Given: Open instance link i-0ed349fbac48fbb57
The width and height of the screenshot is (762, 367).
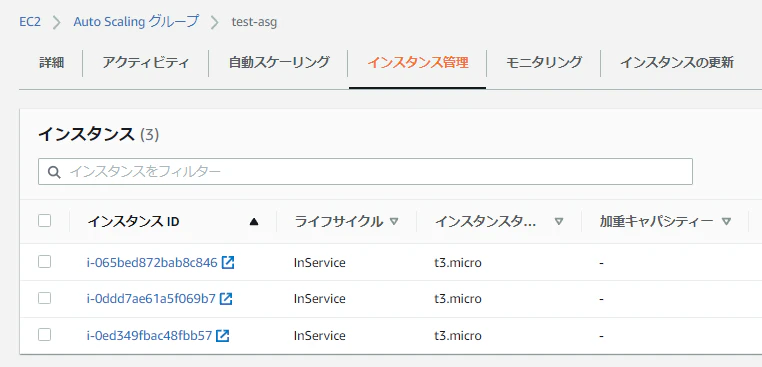Looking at the screenshot, I should [149, 335].
